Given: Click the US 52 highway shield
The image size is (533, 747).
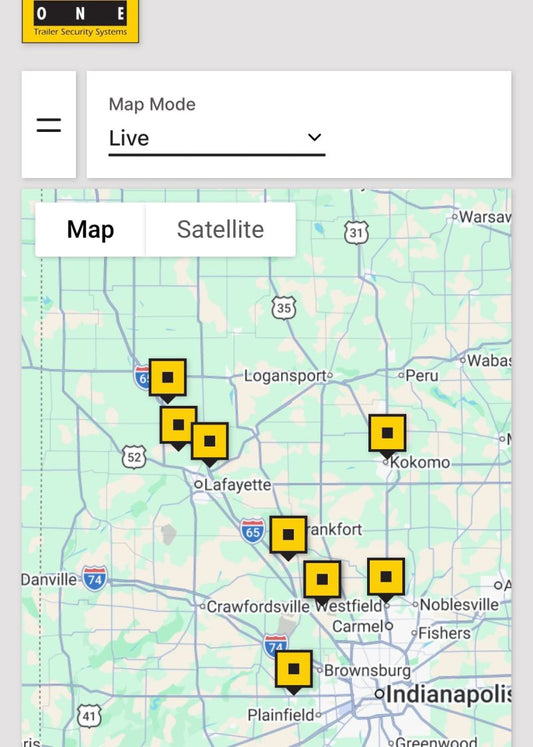Looking at the screenshot, I should 134,457.
